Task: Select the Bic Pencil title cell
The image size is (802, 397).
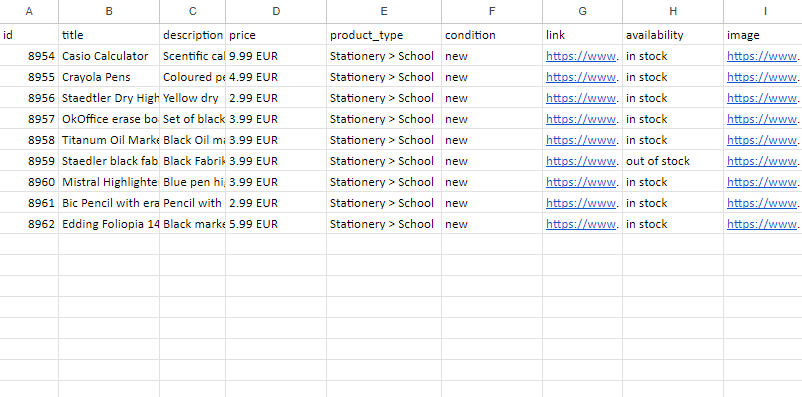Action: (109, 203)
